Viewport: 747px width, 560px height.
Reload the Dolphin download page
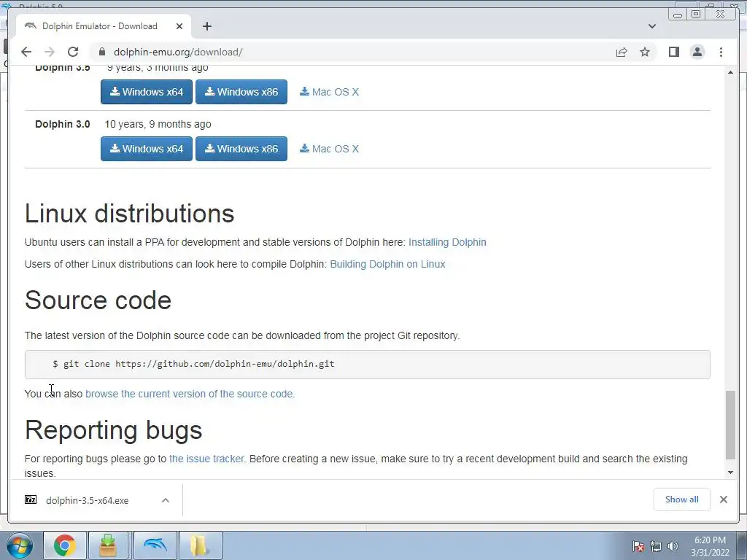73,52
